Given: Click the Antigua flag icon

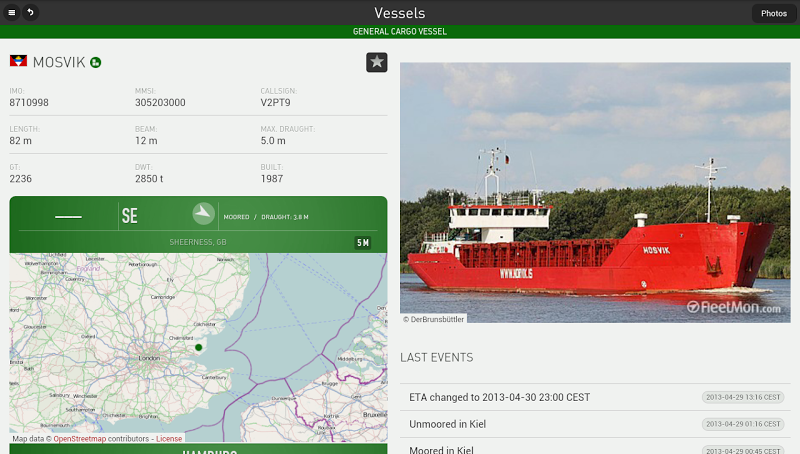Looking at the screenshot, I should tap(18, 61).
